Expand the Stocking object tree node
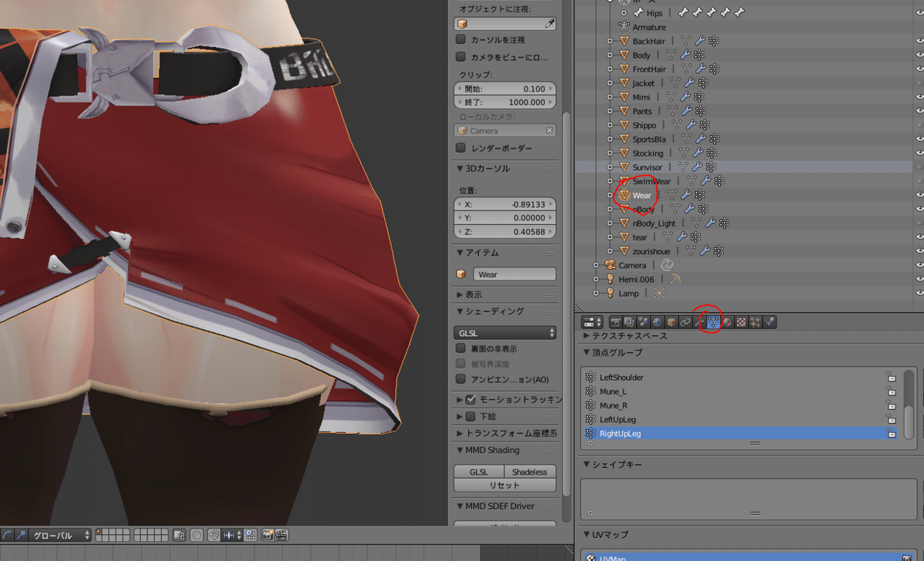Image resolution: width=924 pixels, height=561 pixels. point(610,153)
